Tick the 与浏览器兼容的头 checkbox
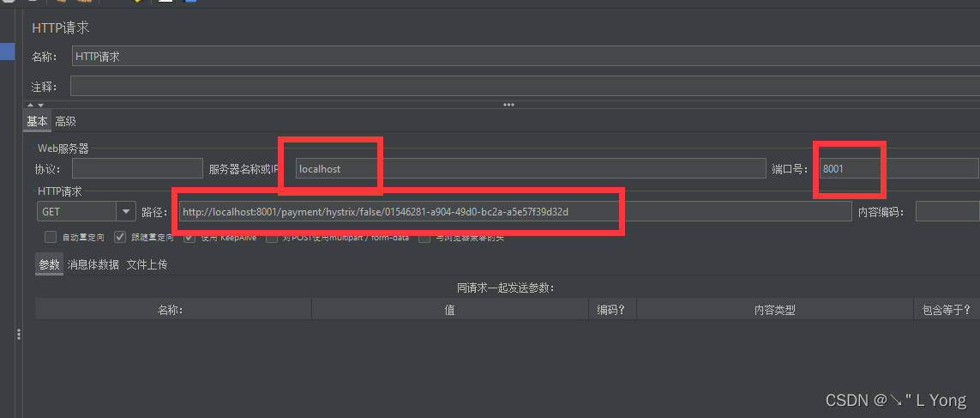The width and height of the screenshot is (980, 418). pos(425,237)
